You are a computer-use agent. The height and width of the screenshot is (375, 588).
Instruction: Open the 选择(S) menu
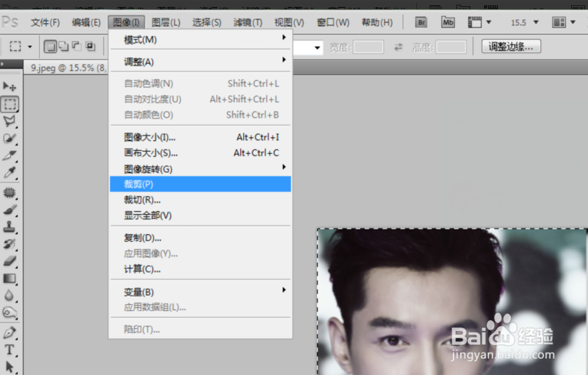pos(207,22)
